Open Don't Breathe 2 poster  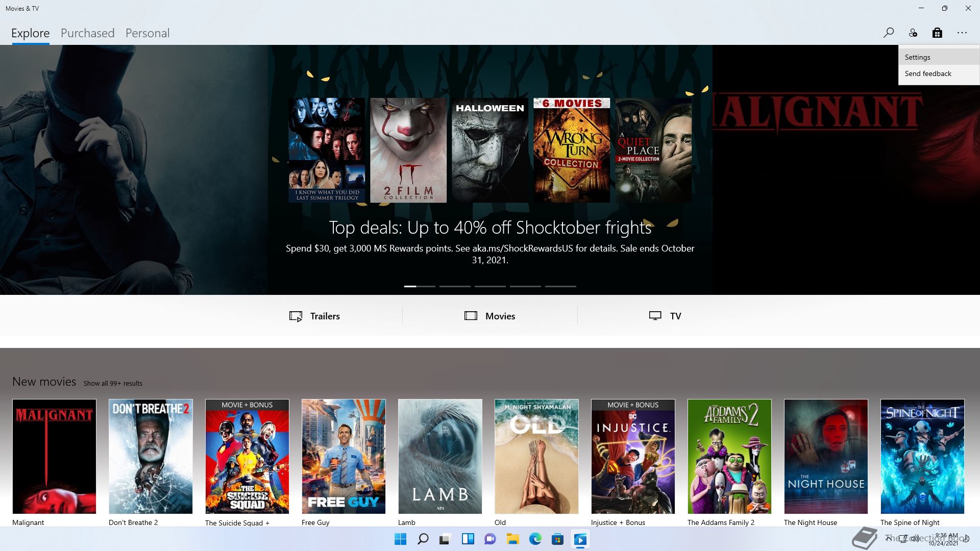[x=151, y=456]
